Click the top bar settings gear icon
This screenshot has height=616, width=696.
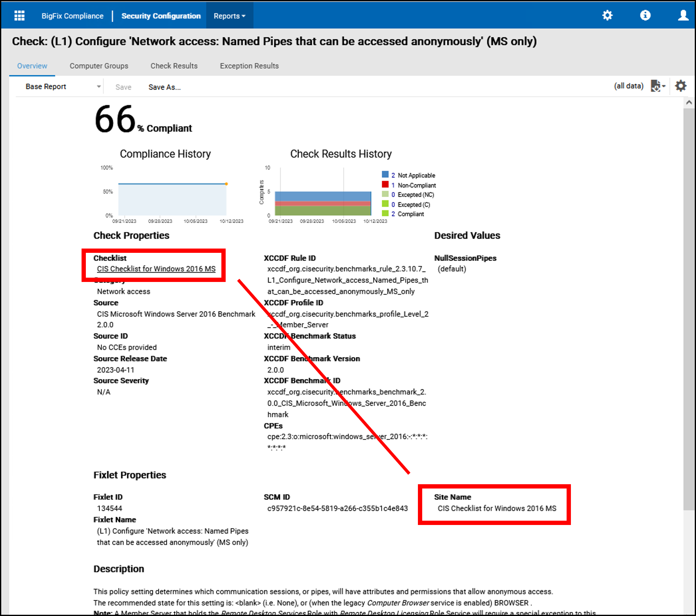pos(607,16)
